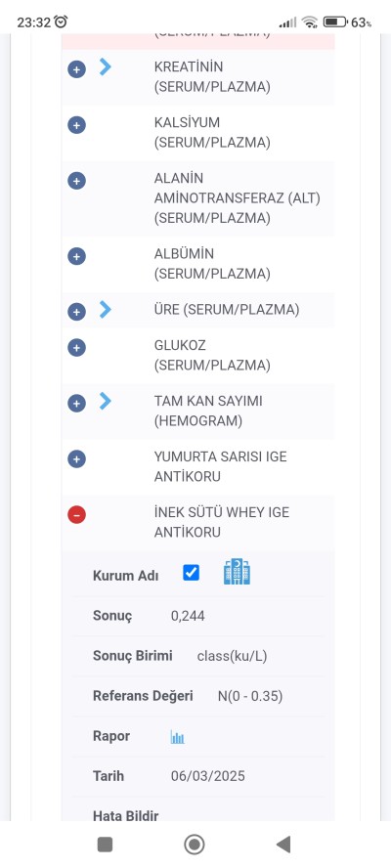The width and height of the screenshot is (391, 868).
Task: Collapse İNEK SÜTÜ WHEY IGE row with minus icon
Action: pyautogui.click(x=76, y=515)
